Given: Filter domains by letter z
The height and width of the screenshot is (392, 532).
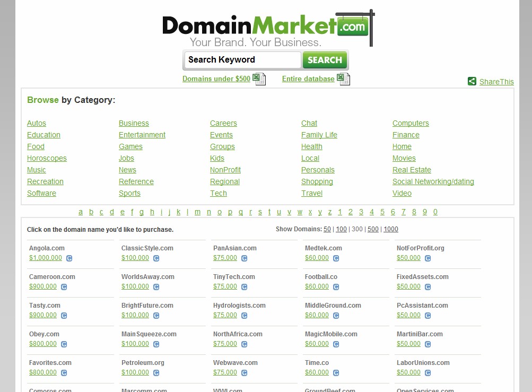Looking at the screenshot, I should click(330, 212).
